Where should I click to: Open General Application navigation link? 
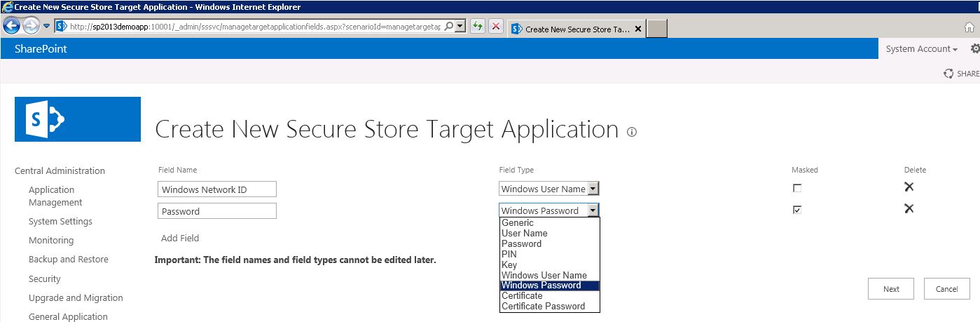pos(68,316)
